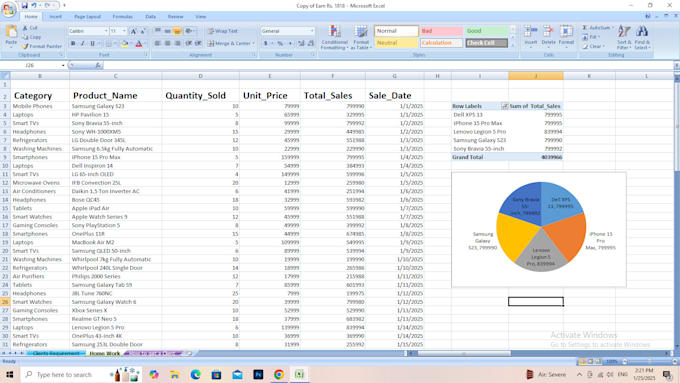Toggle bold formatting

73,43
